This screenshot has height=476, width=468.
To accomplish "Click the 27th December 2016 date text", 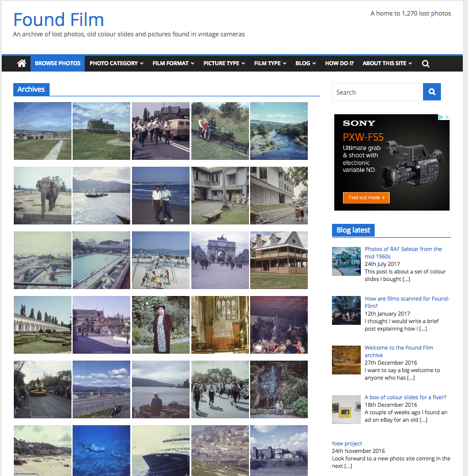I will [x=391, y=363].
